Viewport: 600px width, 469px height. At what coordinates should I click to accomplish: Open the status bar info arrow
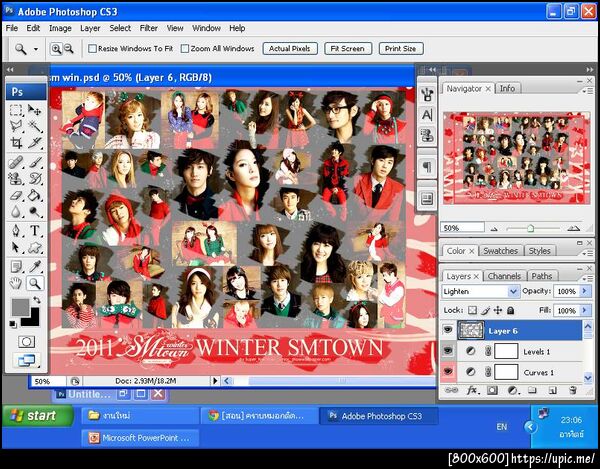(x=215, y=381)
